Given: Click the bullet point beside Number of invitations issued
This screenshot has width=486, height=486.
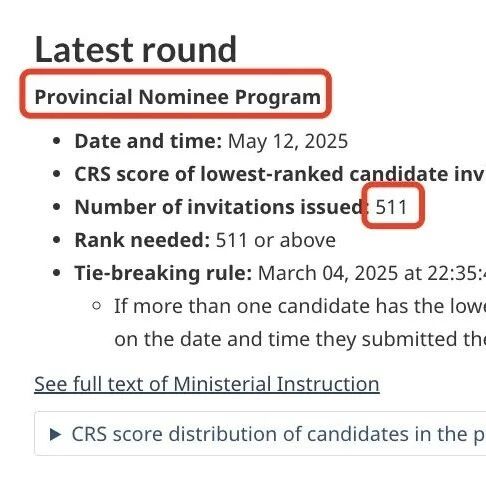Looking at the screenshot, I should 57,207.
